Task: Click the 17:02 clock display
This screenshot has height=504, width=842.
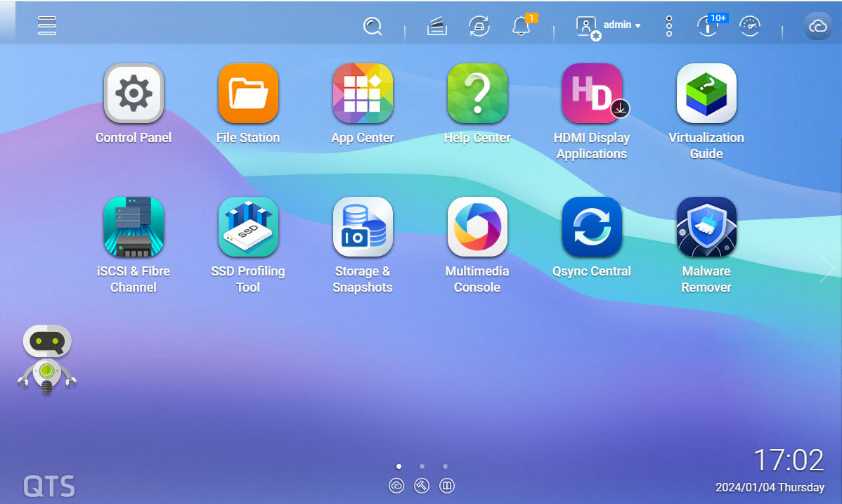Action: [x=789, y=460]
